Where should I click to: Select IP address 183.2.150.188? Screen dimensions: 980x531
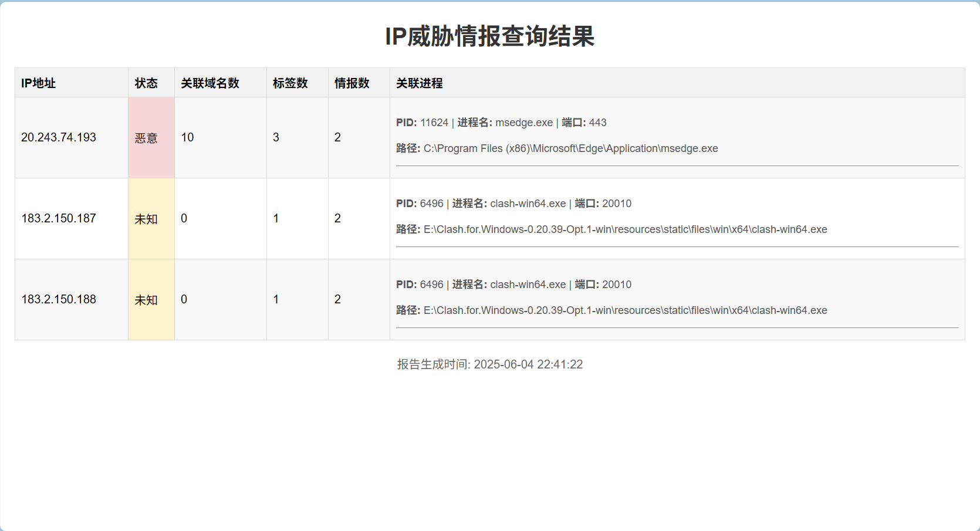[59, 299]
